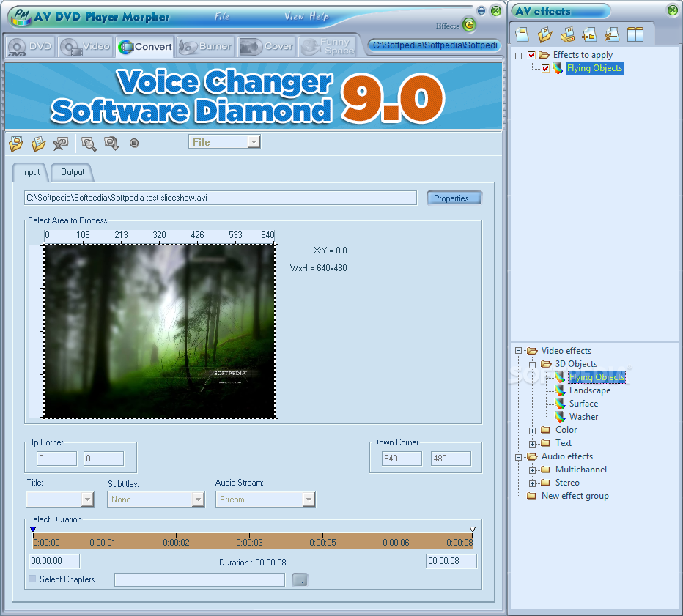This screenshot has width=683, height=616.
Task: Uncheck Flying Objects checkbox in apply list
Action: pos(545,68)
